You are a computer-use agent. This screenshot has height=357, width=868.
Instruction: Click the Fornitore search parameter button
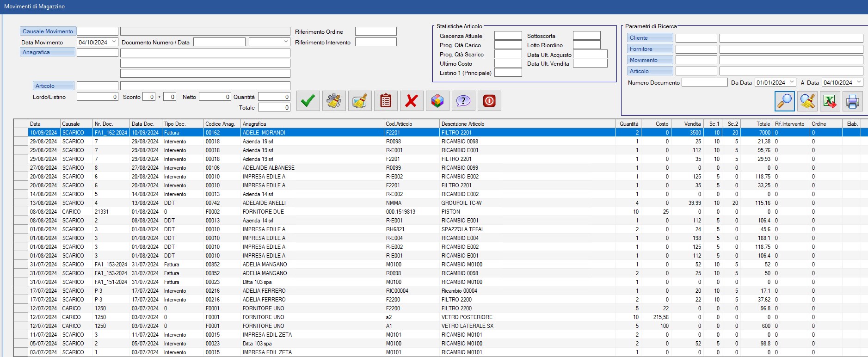tap(650, 49)
